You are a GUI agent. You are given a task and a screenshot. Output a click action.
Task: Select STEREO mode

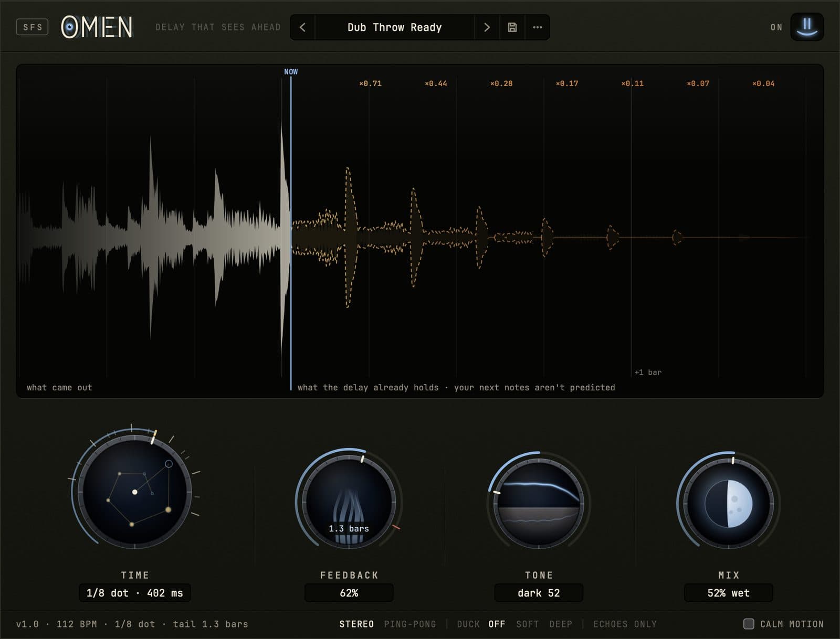[x=356, y=624]
